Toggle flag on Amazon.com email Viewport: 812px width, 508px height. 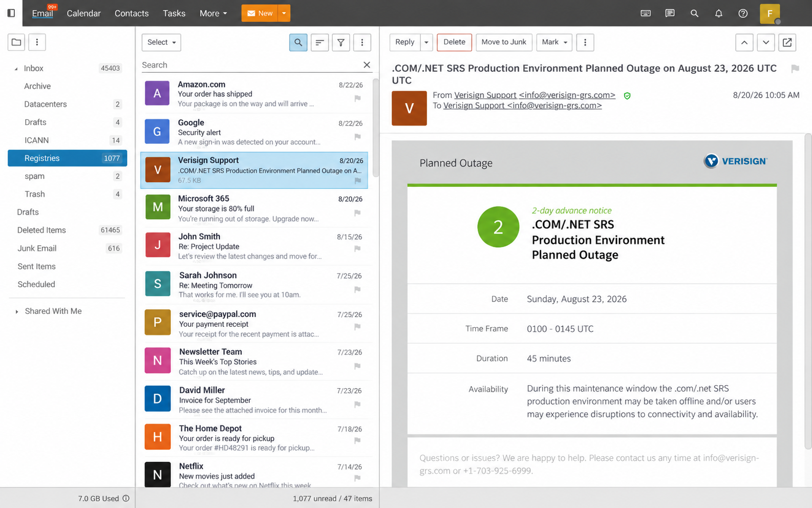[357, 98]
